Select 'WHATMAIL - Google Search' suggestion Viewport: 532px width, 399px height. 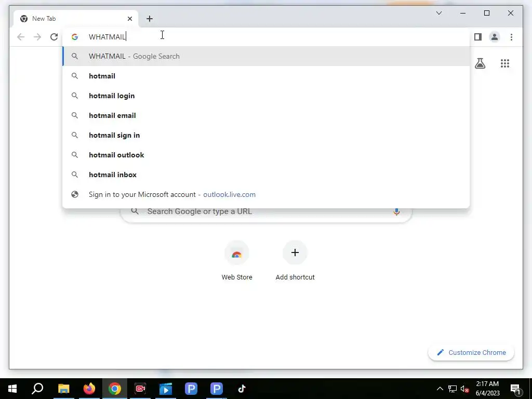click(x=267, y=56)
